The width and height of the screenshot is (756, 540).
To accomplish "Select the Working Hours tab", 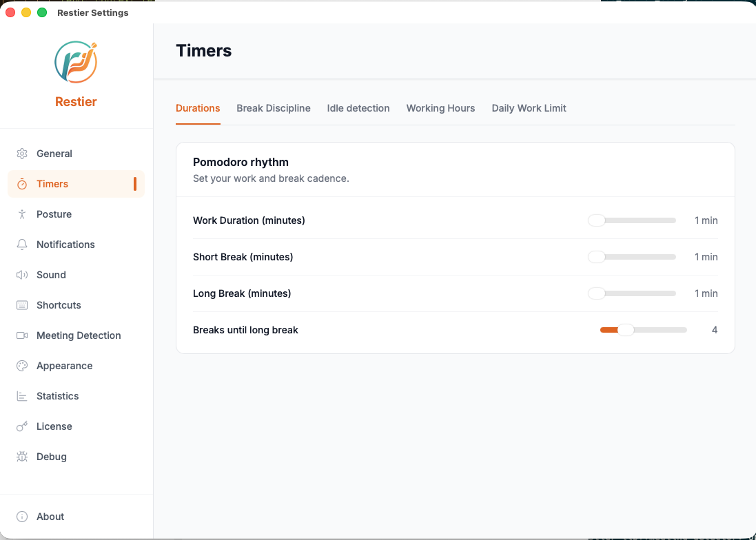I will point(440,108).
